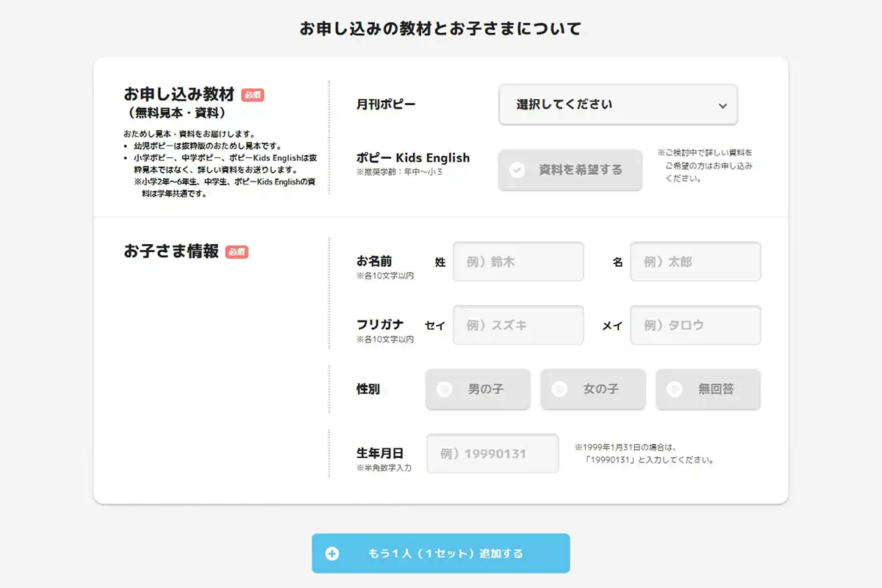The width and height of the screenshot is (882, 588).
Task: Click the family name field showing 例）鈴木
Action: (x=518, y=262)
